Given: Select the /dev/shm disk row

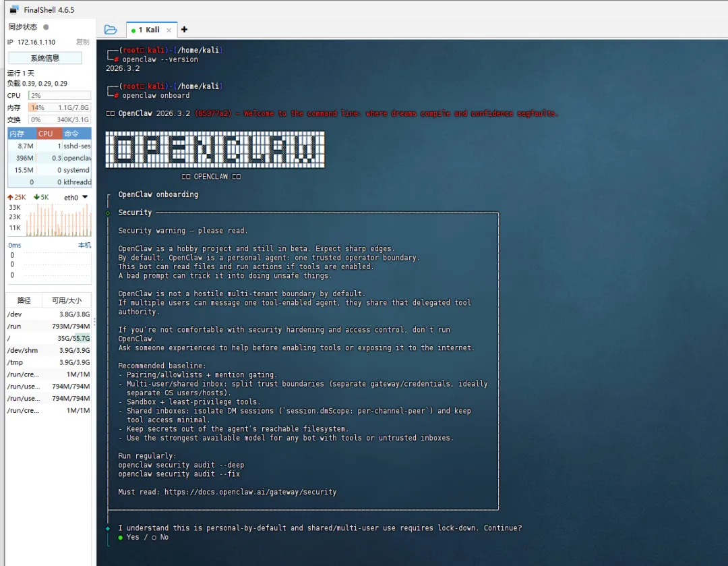Looking at the screenshot, I should [x=49, y=350].
